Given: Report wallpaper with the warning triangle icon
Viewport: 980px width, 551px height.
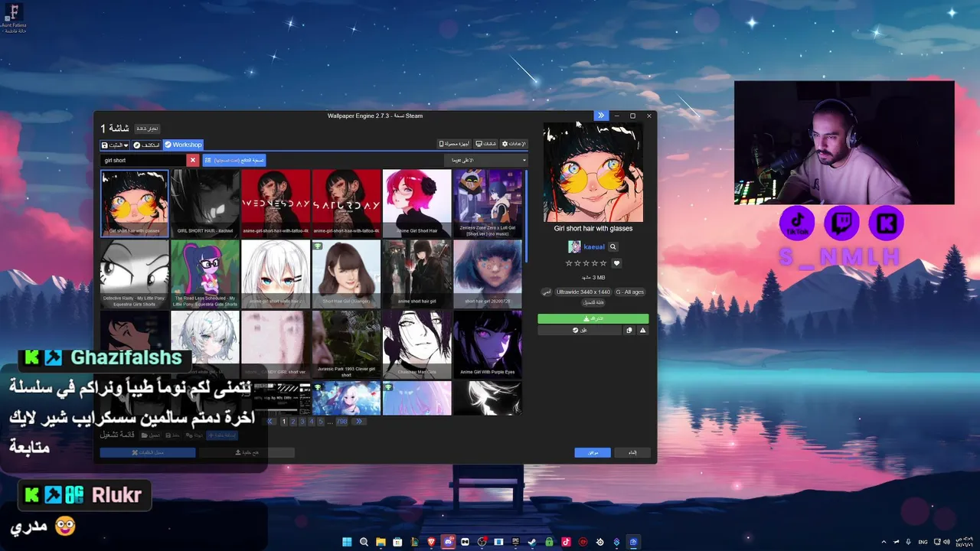Looking at the screenshot, I should (643, 331).
